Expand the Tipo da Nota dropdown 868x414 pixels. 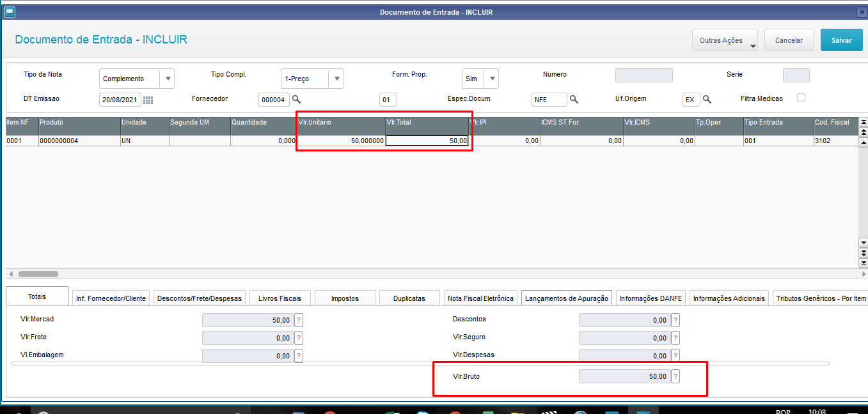click(167, 79)
